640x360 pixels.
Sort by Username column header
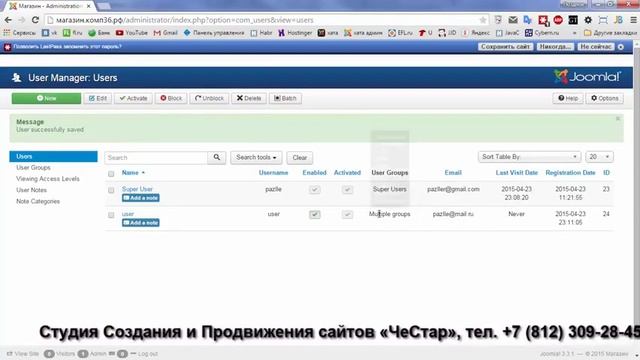[273, 173]
